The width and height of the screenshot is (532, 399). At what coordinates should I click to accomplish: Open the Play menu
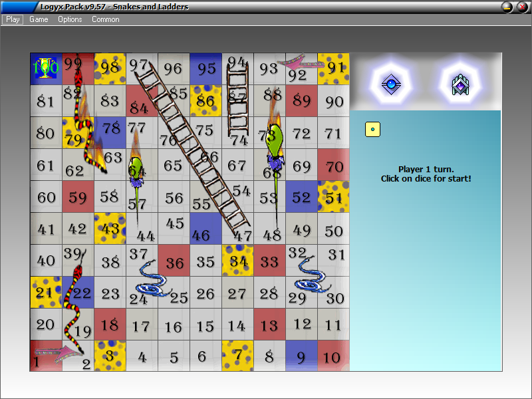tap(13, 19)
